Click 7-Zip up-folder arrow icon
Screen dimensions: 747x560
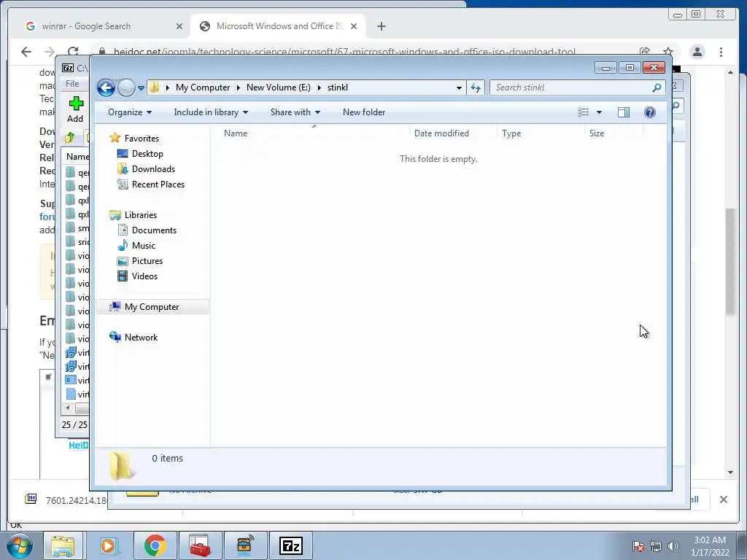click(x=69, y=138)
